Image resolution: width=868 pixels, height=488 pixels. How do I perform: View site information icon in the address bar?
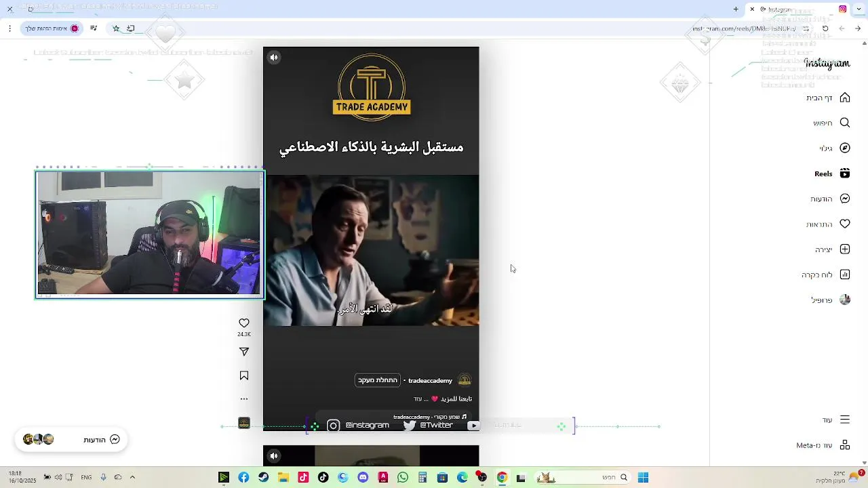[806, 28]
